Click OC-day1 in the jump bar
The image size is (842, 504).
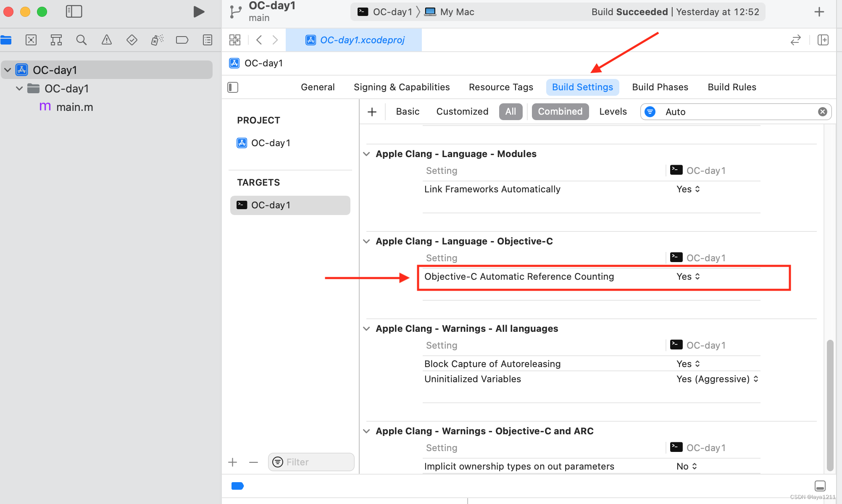pyautogui.click(x=256, y=63)
